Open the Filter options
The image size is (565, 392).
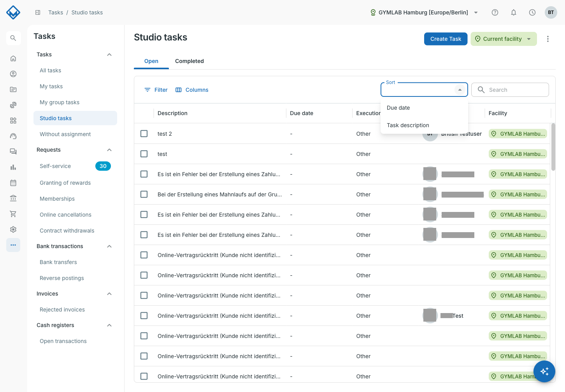click(156, 90)
